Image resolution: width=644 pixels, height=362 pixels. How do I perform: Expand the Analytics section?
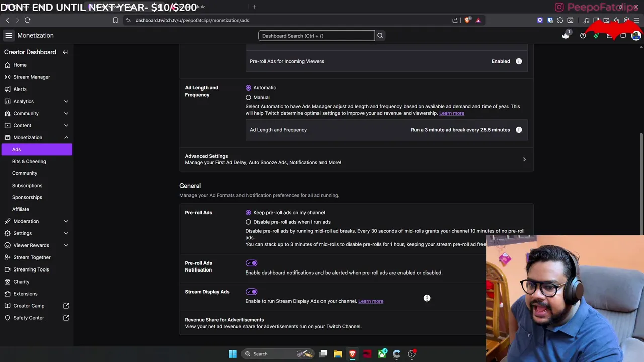(66, 101)
